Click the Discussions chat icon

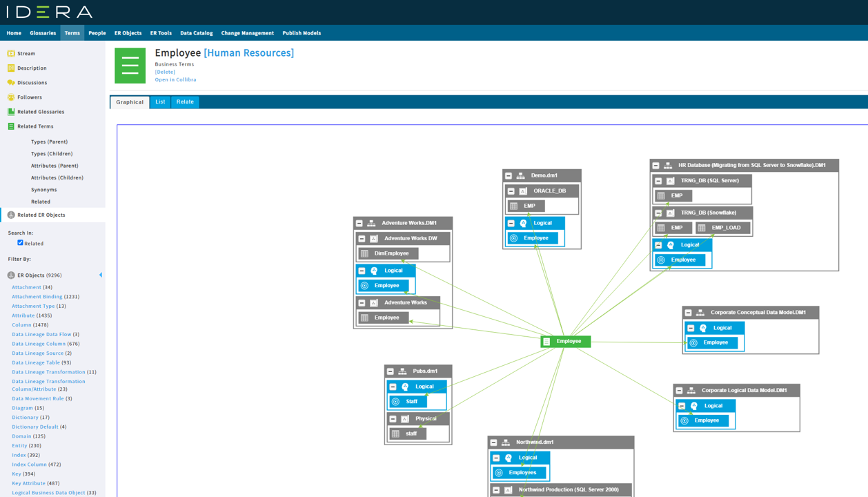pos(11,83)
